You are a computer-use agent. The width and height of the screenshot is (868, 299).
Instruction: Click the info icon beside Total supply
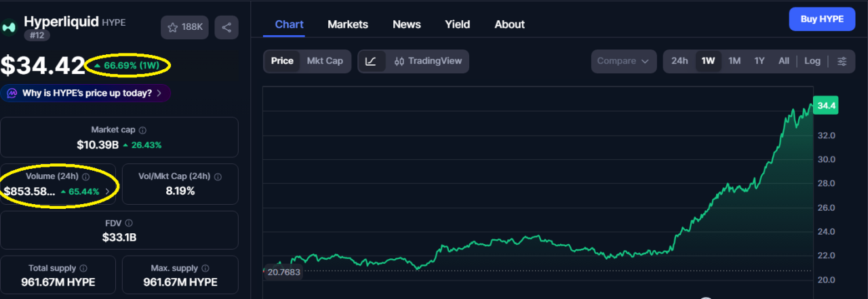click(83, 268)
